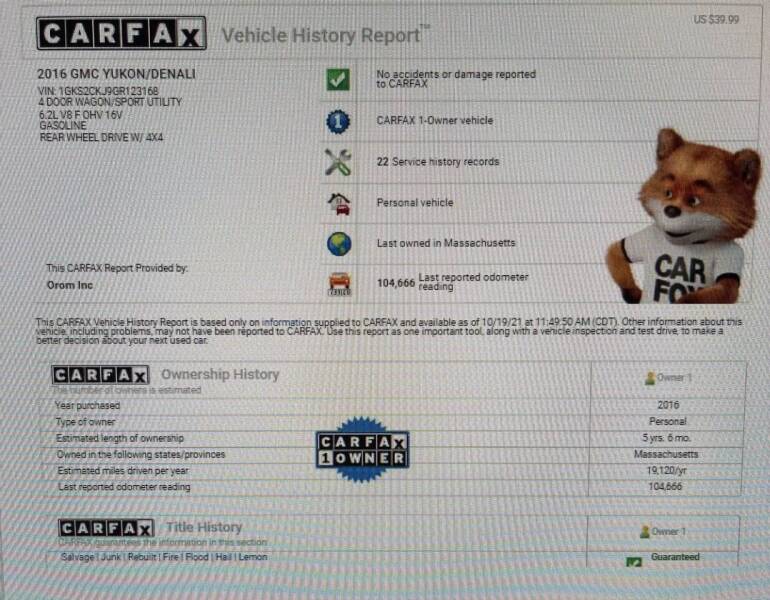The height and width of the screenshot is (600, 770).
Task: Click the odometer car icon
Action: [339, 284]
